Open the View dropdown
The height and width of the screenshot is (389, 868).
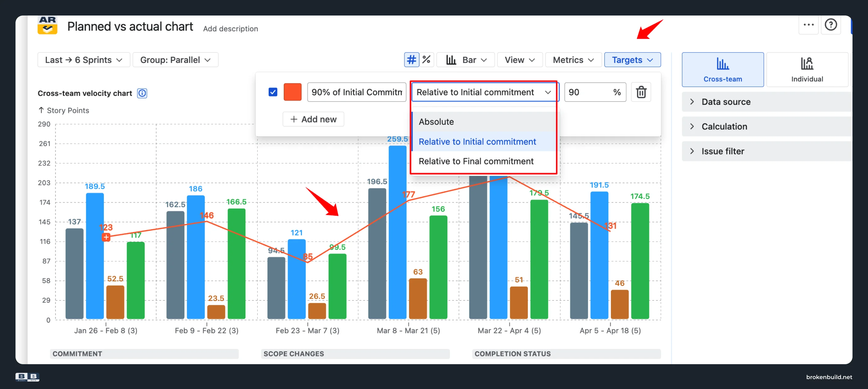pyautogui.click(x=519, y=60)
